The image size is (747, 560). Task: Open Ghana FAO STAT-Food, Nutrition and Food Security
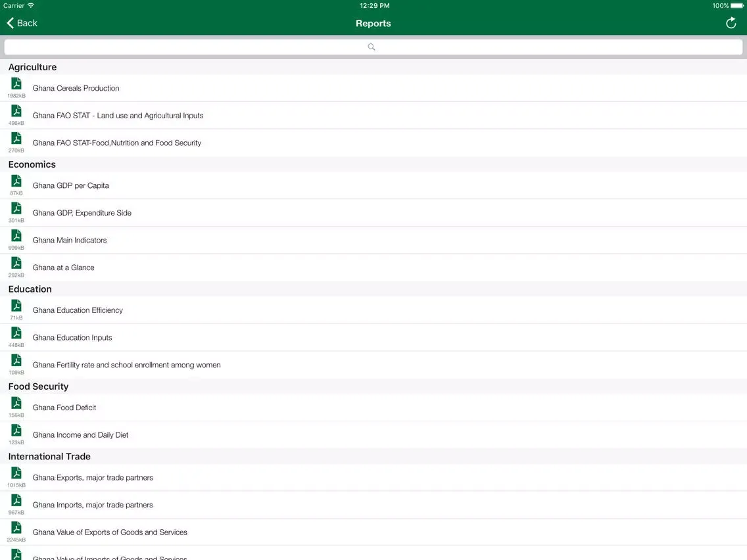[373, 143]
